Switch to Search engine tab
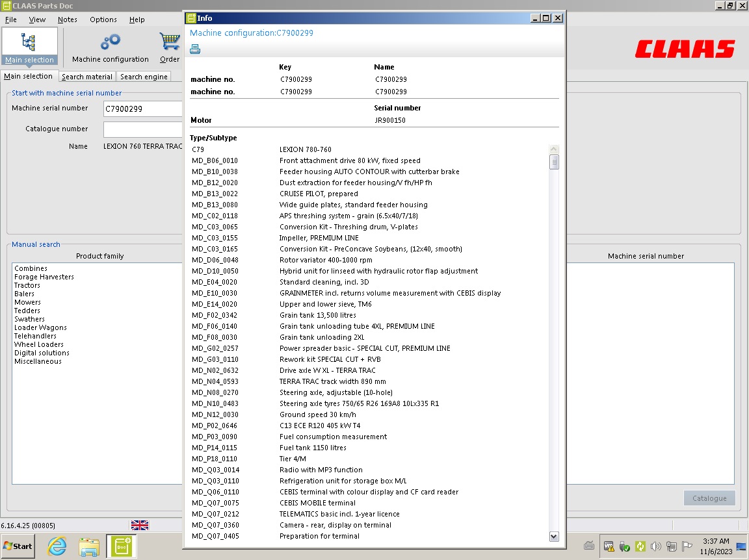The height and width of the screenshot is (560, 749). click(144, 77)
